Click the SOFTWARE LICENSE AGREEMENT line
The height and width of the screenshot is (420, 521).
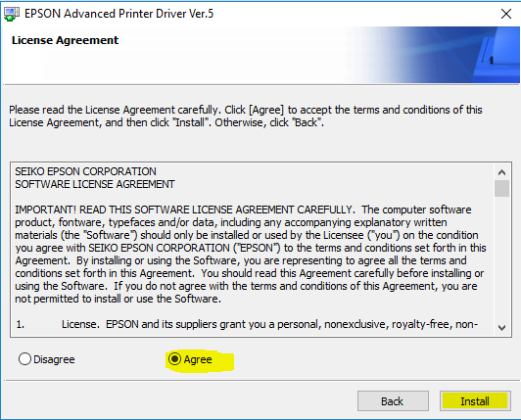(x=95, y=184)
